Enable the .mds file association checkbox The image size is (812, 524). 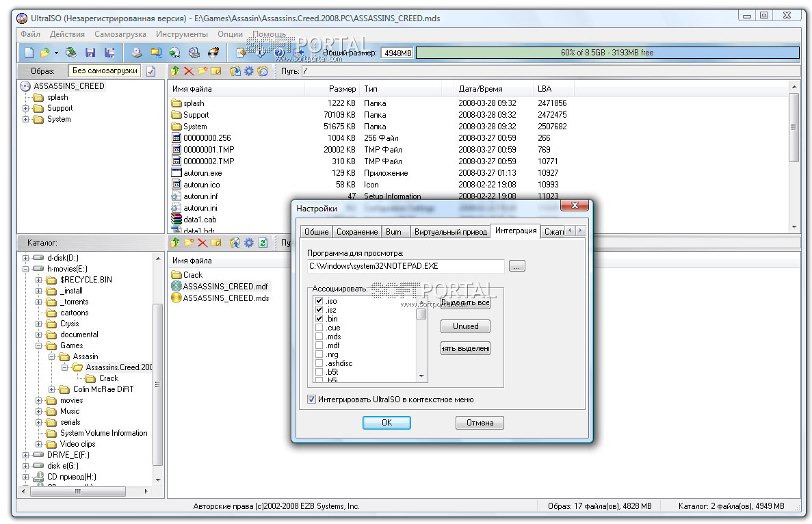point(319,337)
